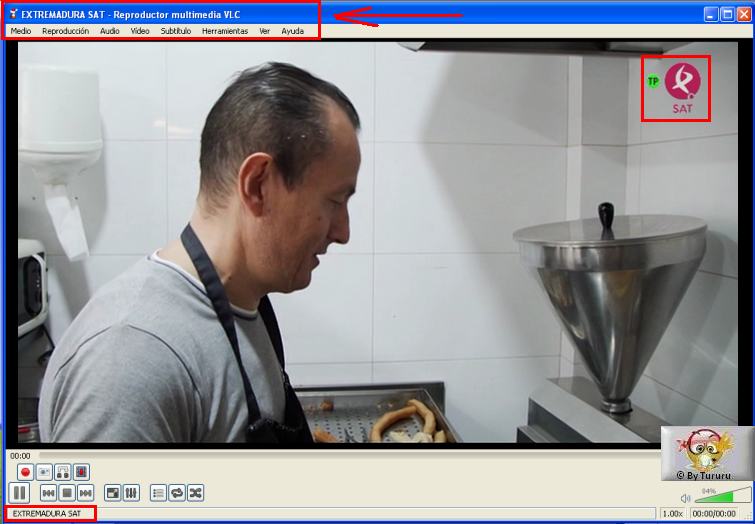
Task: Skip to the previous media item
Action: tap(49, 493)
